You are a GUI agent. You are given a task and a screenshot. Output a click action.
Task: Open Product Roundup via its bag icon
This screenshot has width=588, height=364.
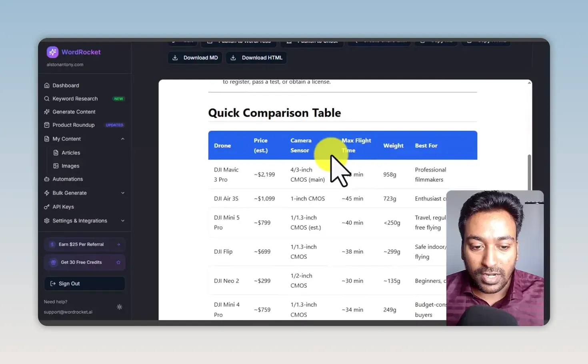click(47, 125)
